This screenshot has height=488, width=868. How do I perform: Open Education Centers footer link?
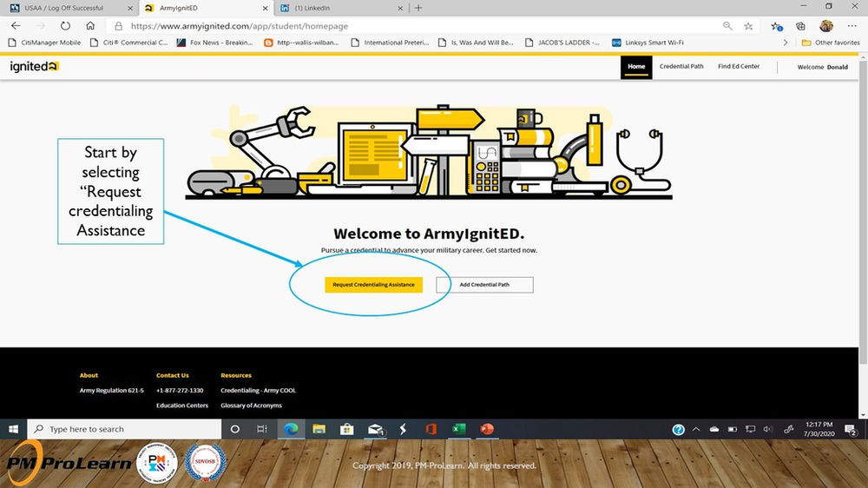(x=182, y=406)
